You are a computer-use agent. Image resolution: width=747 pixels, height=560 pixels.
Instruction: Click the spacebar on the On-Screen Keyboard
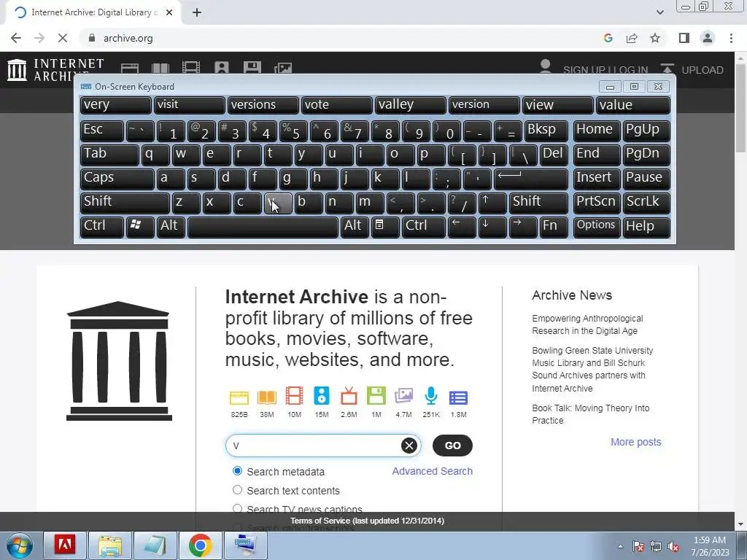(263, 227)
